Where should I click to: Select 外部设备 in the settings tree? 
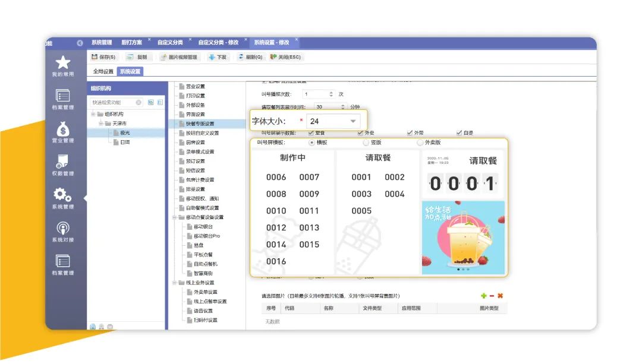(196, 105)
